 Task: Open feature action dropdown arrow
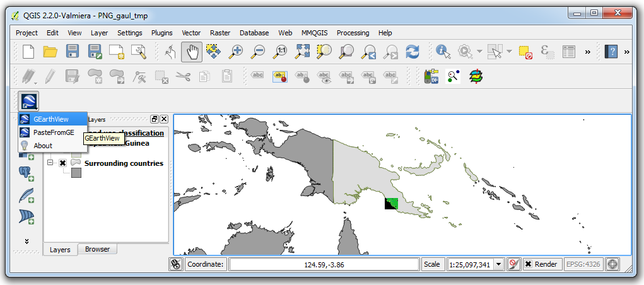[x=479, y=52]
